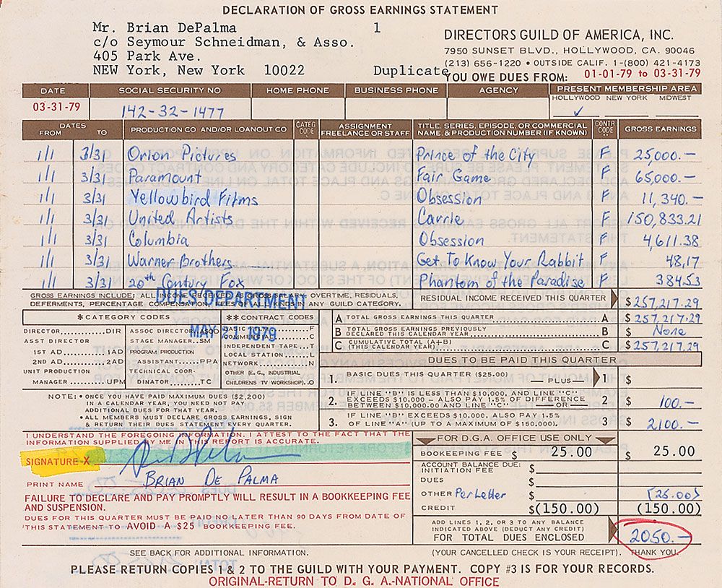Select the 150,833.21 gross earnings amount
This screenshot has width=722, height=588.
664,218
